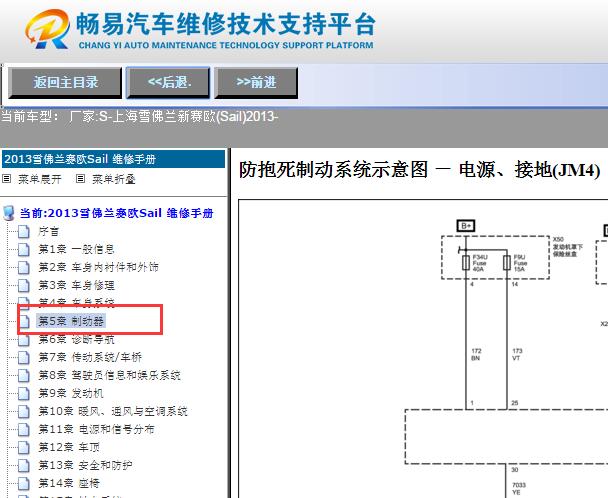Click the 菜单展开 list icon
Viewport: 608px width, 498px height.
click(x=7, y=179)
